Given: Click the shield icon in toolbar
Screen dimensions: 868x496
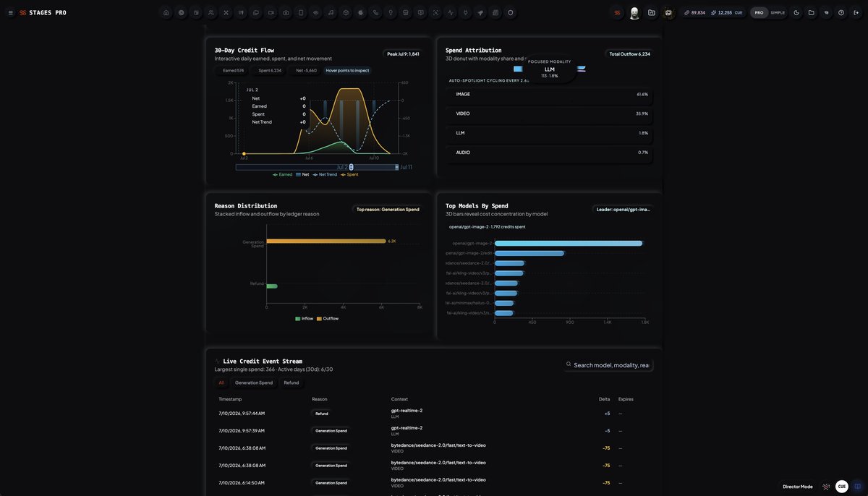Looking at the screenshot, I should (511, 12).
